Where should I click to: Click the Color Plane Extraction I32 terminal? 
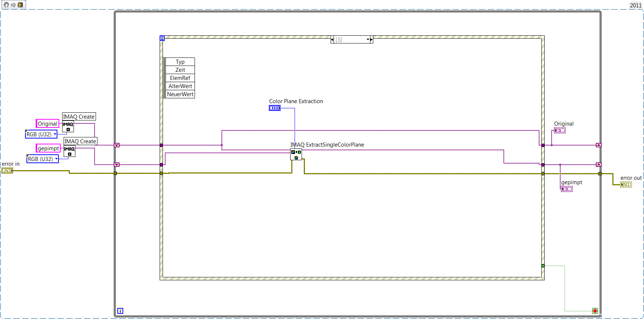click(275, 108)
